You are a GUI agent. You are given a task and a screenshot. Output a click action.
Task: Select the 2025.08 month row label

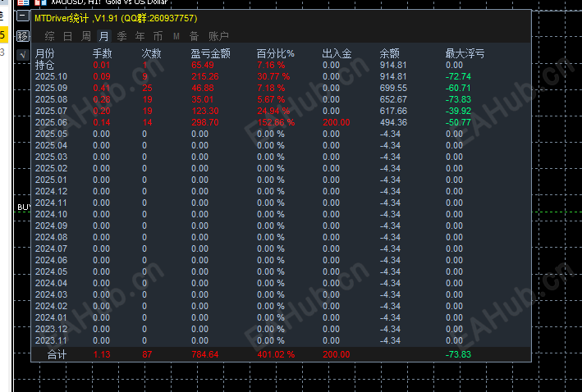point(51,100)
